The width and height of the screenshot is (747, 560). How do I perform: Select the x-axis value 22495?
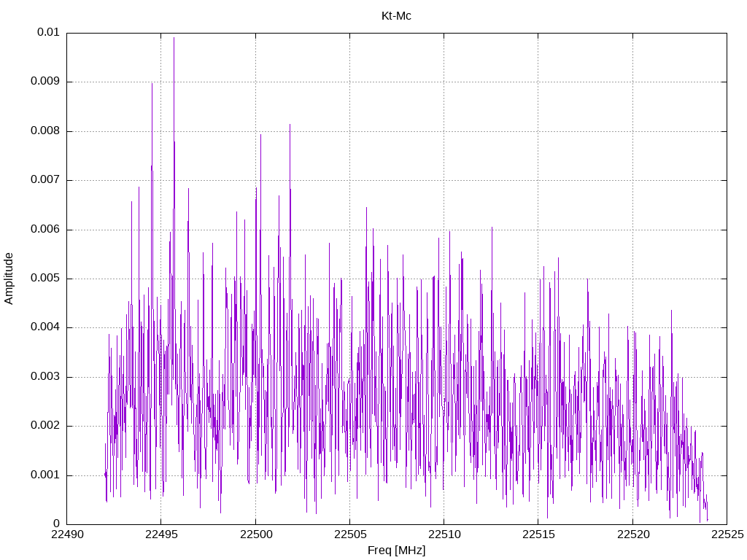pyautogui.click(x=161, y=534)
